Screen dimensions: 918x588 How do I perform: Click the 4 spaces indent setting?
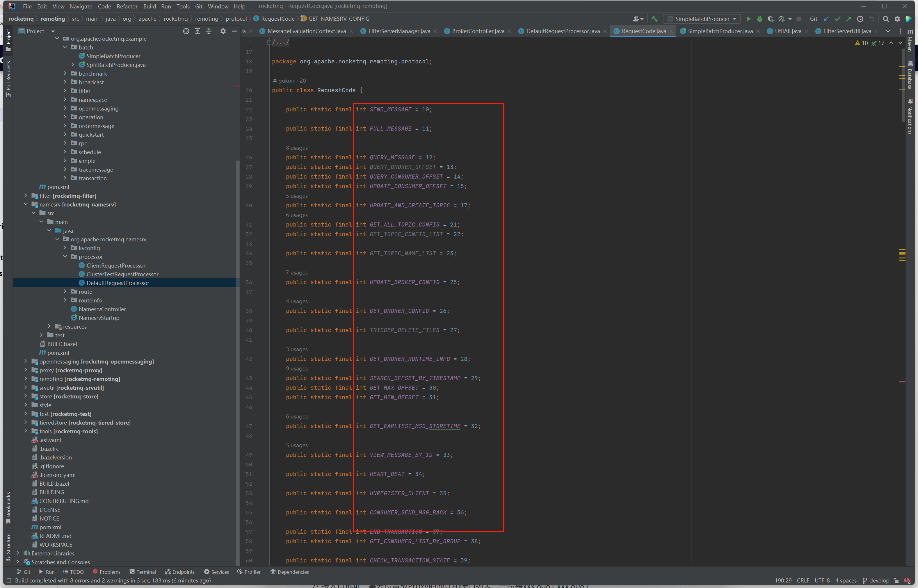pyautogui.click(x=846, y=580)
